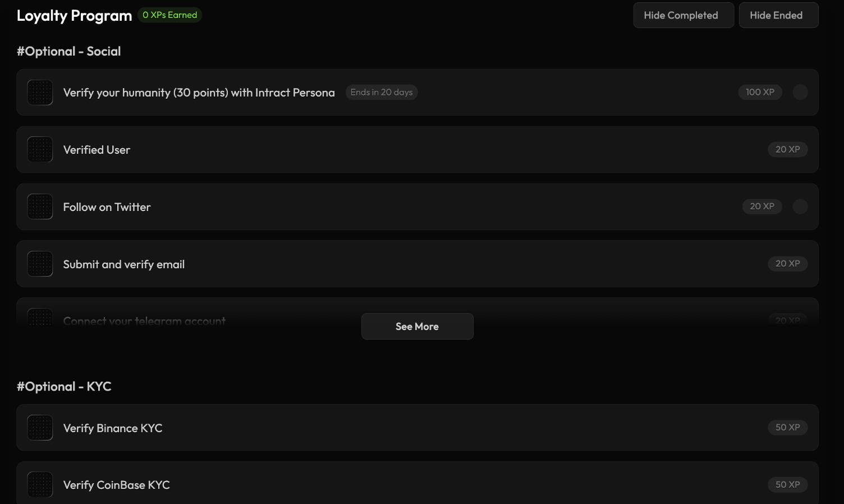
Task: Open the Verified User task title
Action: click(x=97, y=150)
